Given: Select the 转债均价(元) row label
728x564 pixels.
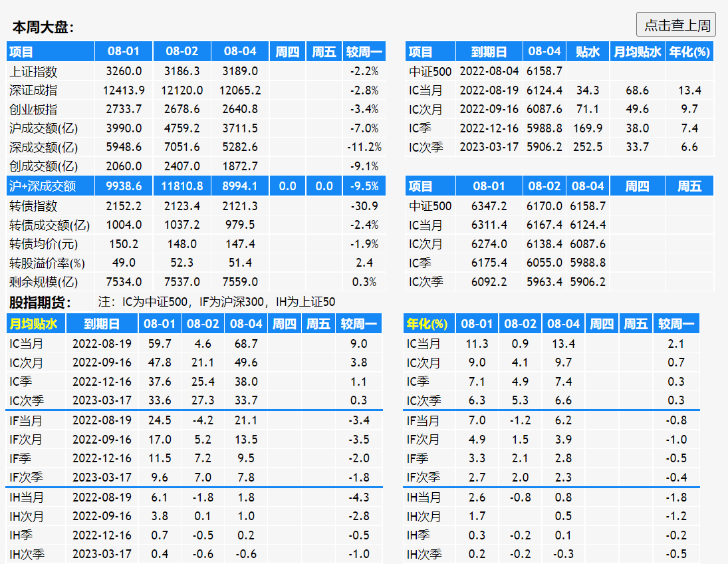Looking at the screenshot, I should 44,244.
